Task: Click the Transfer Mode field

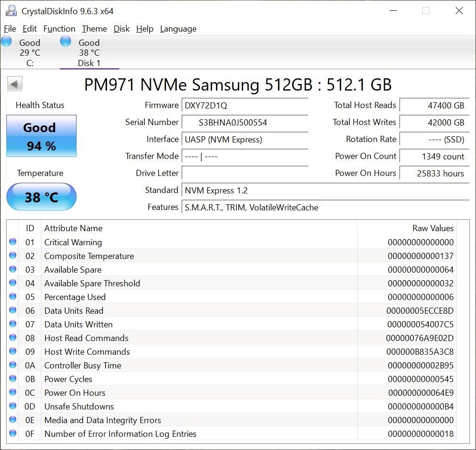Action: click(245, 157)
